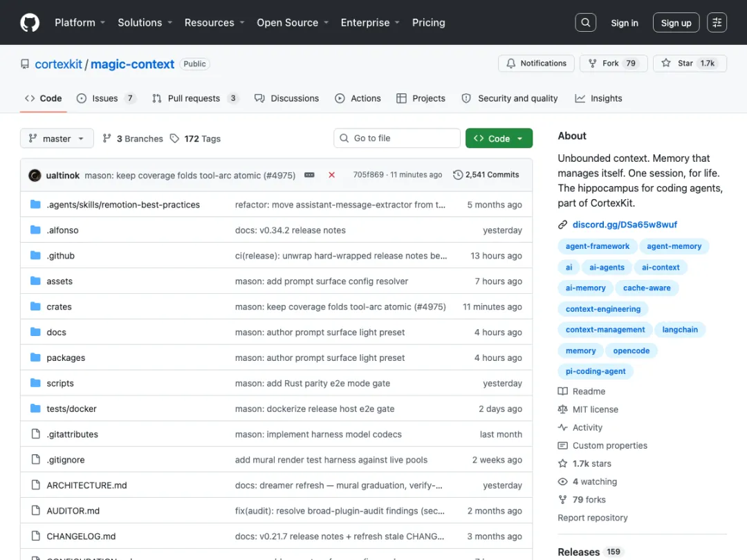This screenshot has width=747, height=560.
Task: Open the AUDITOR.md file
Action: 73,510
